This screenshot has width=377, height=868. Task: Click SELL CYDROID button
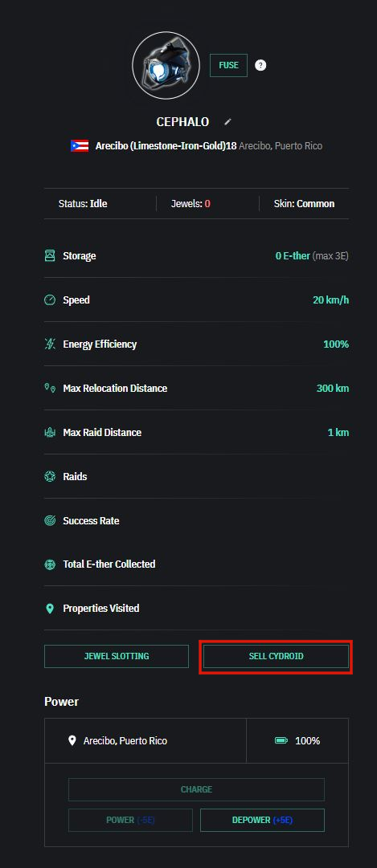pos(276,657)
